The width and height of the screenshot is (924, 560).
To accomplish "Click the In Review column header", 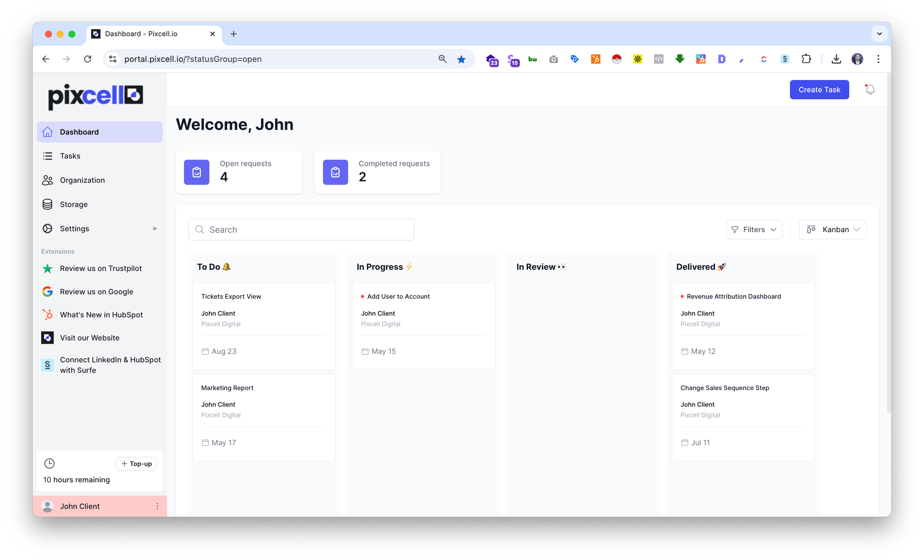I will (541, 267).
